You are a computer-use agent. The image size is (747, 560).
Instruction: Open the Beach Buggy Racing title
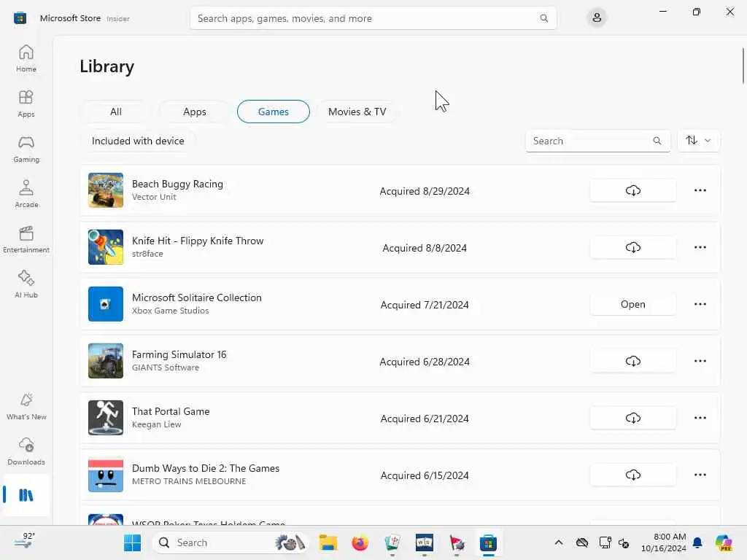[177, 184]
